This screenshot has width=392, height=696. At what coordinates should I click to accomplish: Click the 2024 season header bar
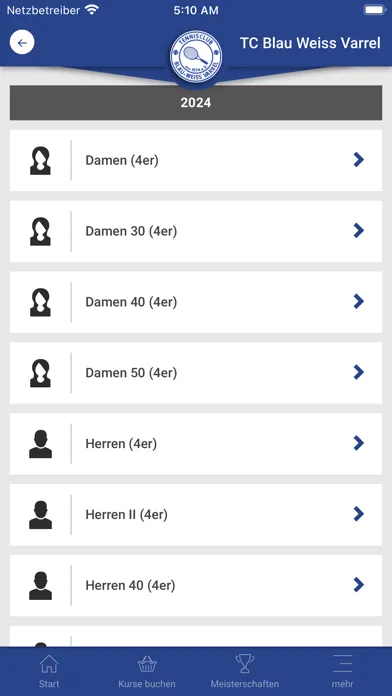(196, 103)
